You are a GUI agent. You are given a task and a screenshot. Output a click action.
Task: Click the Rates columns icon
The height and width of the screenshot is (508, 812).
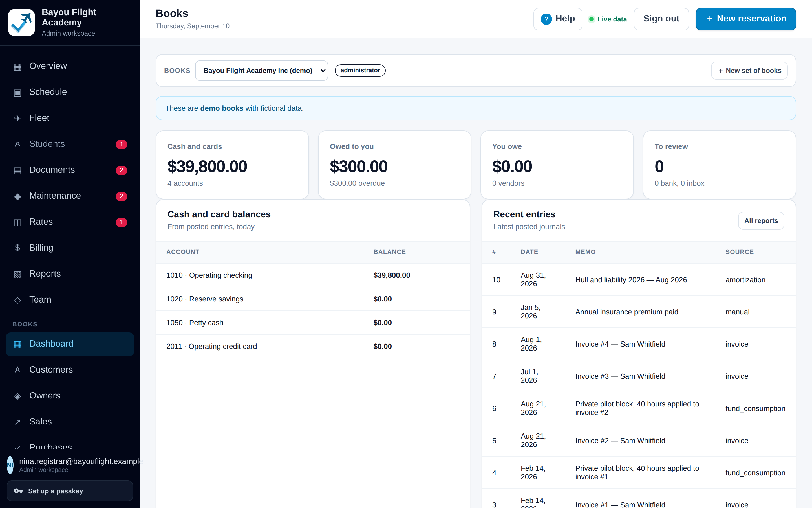pyautogui.click(x=17, y=222)
